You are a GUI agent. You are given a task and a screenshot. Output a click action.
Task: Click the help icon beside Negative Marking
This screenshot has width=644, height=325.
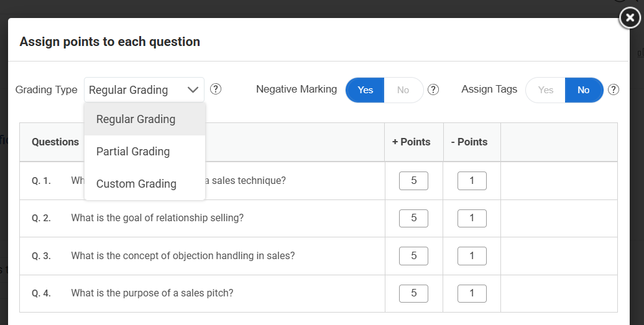[434, 89]
